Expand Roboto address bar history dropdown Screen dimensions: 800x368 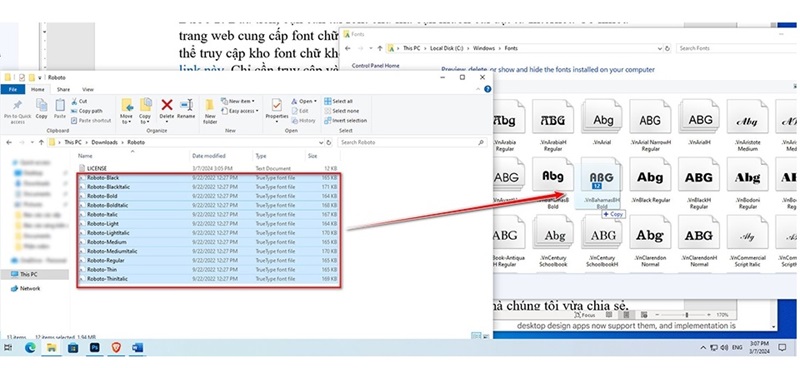pos(320,142)
